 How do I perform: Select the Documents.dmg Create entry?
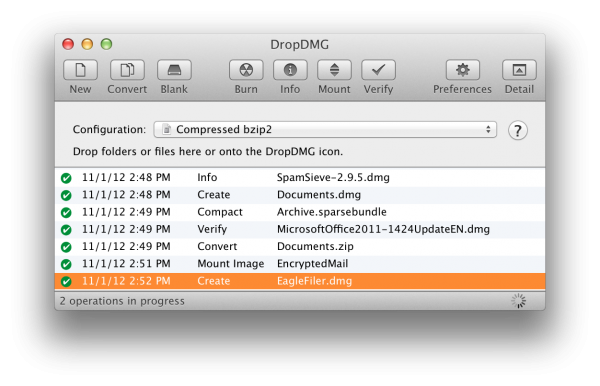coord(300,195)
